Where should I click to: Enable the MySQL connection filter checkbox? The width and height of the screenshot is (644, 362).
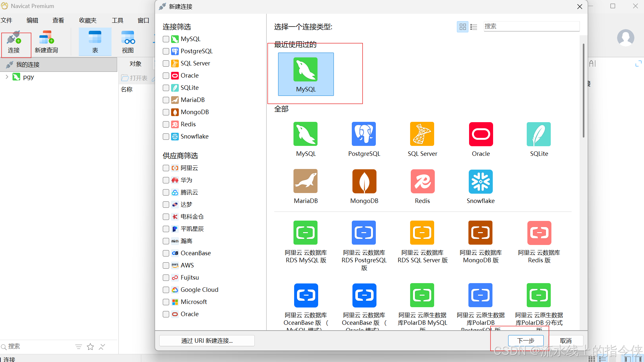pyautogui.click(x=166, y=39)
